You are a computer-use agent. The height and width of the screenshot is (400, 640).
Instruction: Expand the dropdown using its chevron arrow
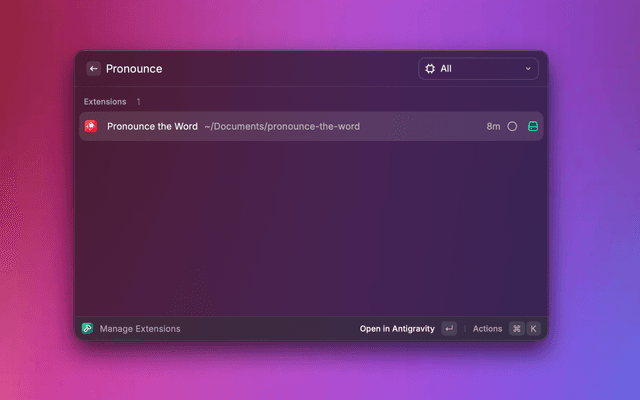528,69
